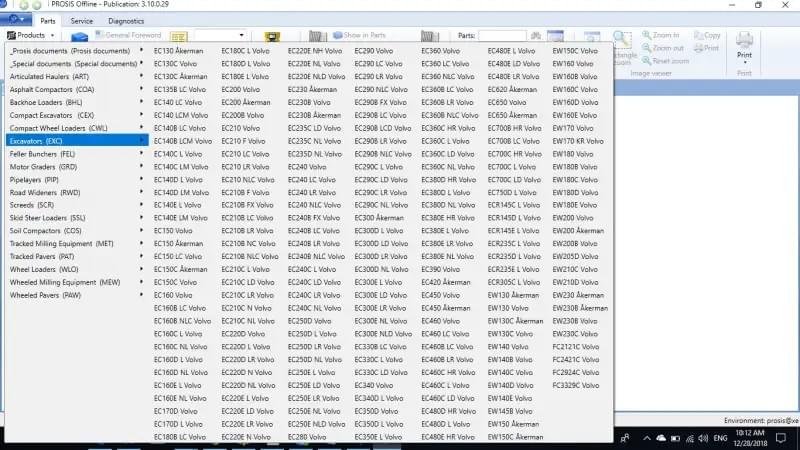Click the OneDrive cloud tray icon
The image size is (800, 450).
(x=661, y=438)
